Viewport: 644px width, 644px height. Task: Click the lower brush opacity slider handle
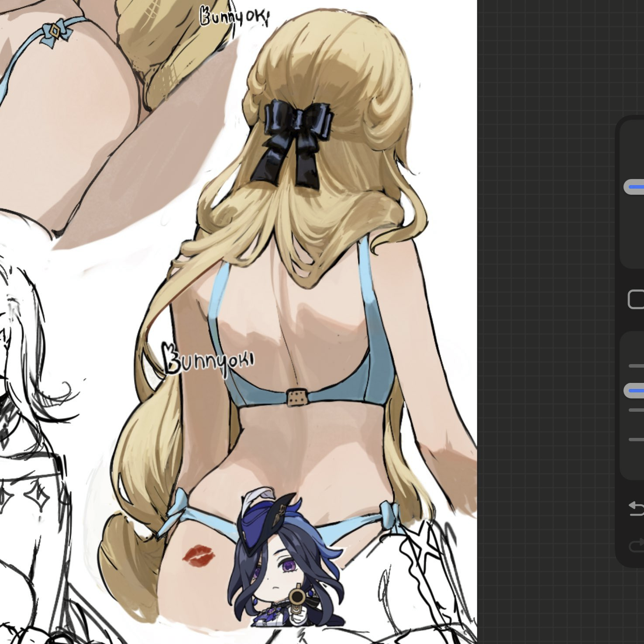pos(634,390)
